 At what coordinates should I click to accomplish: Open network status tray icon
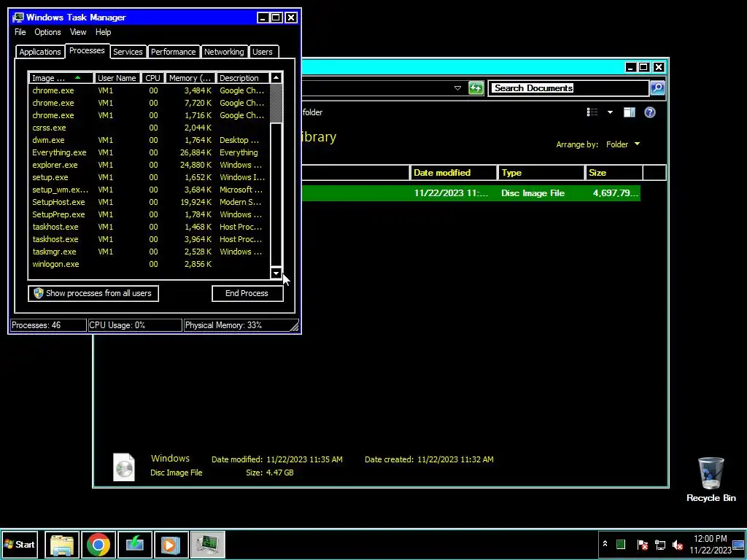660,544
